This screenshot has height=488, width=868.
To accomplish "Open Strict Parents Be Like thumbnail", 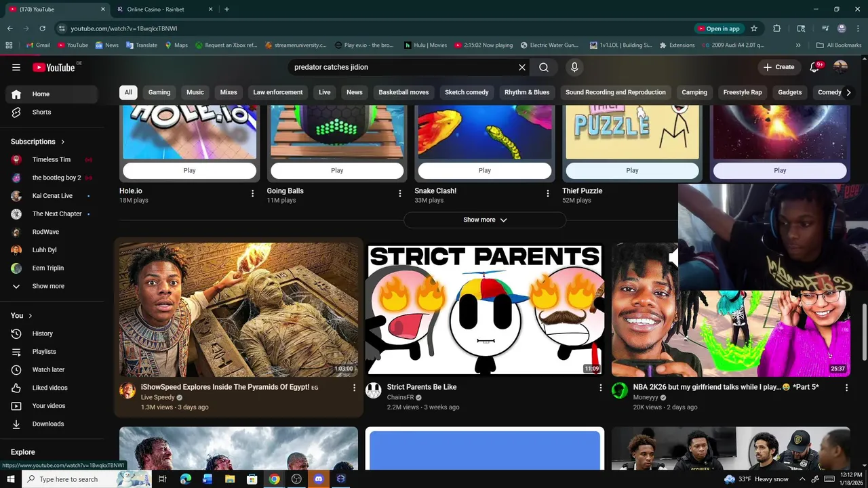I will tap(484, 310).
